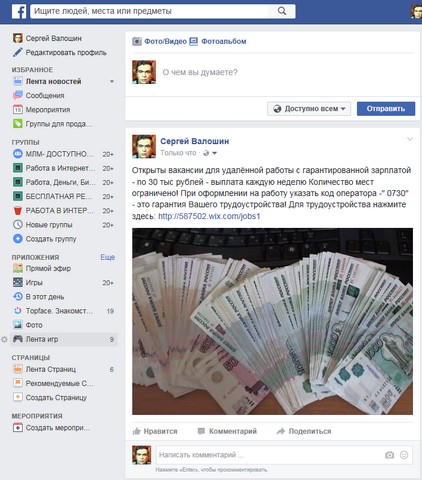This screenshot has height=480, width=422.
Task: Open the Доступно всем audience dropdown
Action: [309, 109]
